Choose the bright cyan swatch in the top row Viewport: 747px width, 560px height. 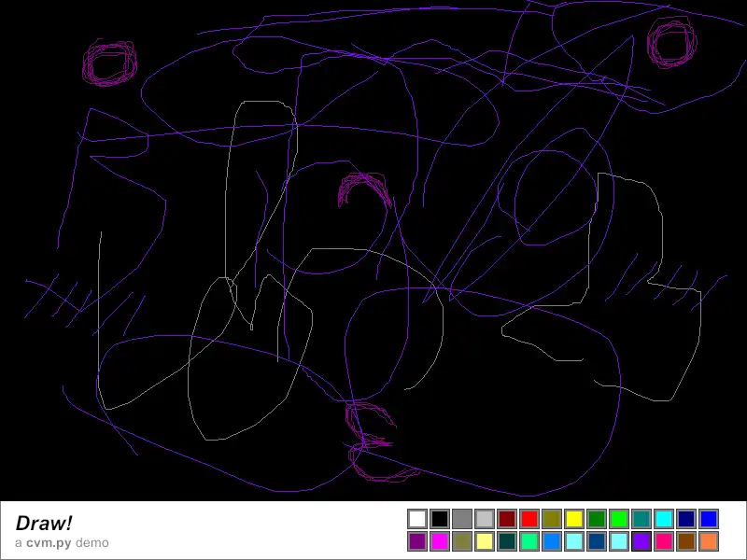(x=664, y=519)
